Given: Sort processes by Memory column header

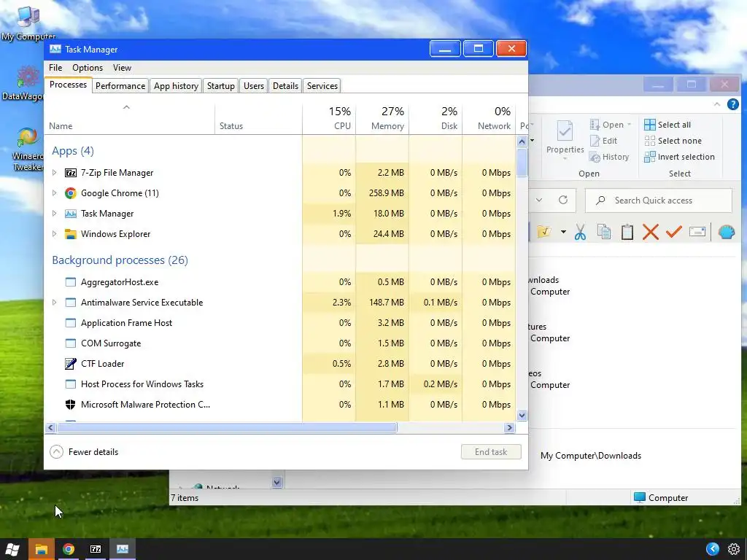Looking at the screenshot, I should pyautogui.click(x=382, y=117).
